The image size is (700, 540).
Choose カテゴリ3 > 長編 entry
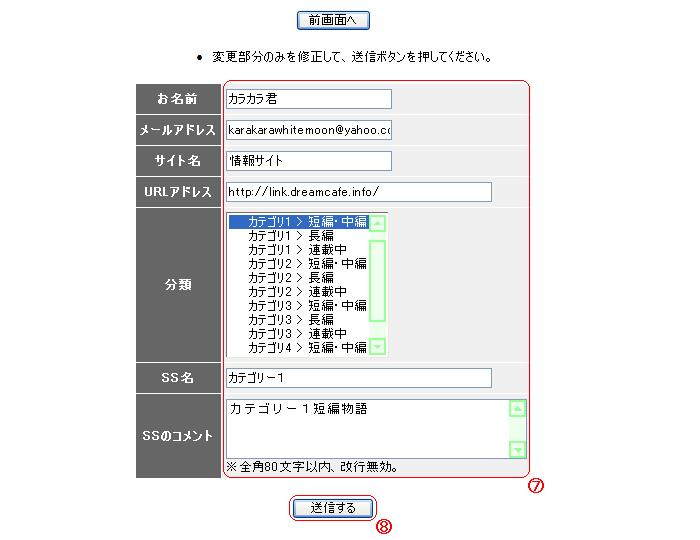[299, 320]
